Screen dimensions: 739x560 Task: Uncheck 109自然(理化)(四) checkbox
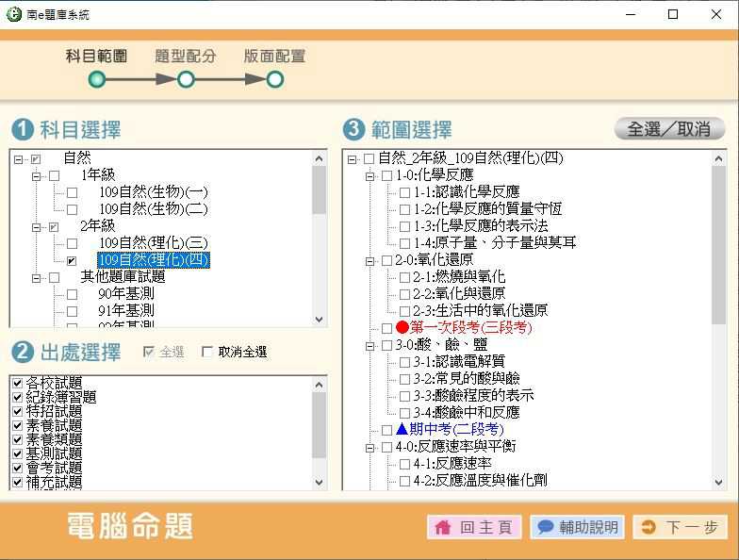coord(72,260)
